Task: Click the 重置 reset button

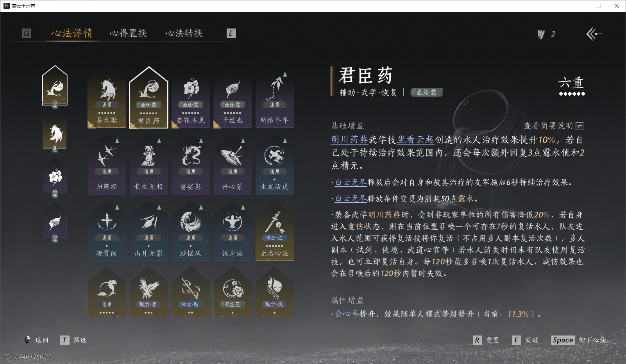Action: (486, 340)
